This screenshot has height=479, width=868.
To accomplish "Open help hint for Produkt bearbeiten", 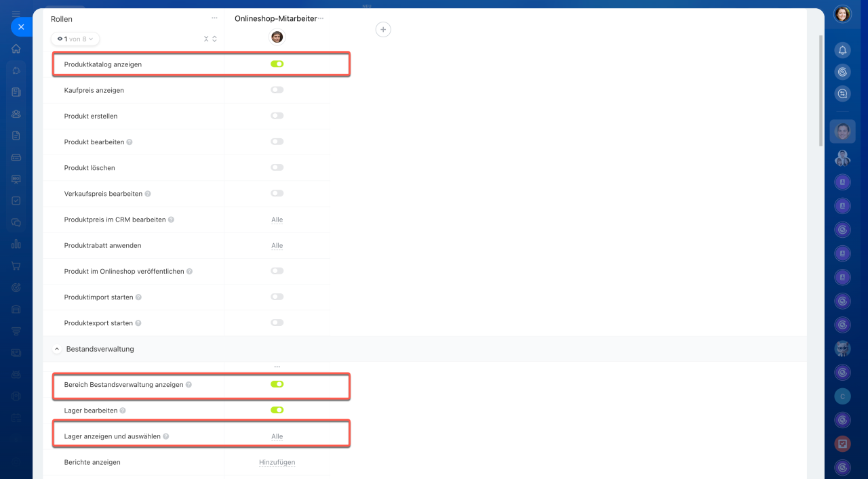I will (130, 142).
